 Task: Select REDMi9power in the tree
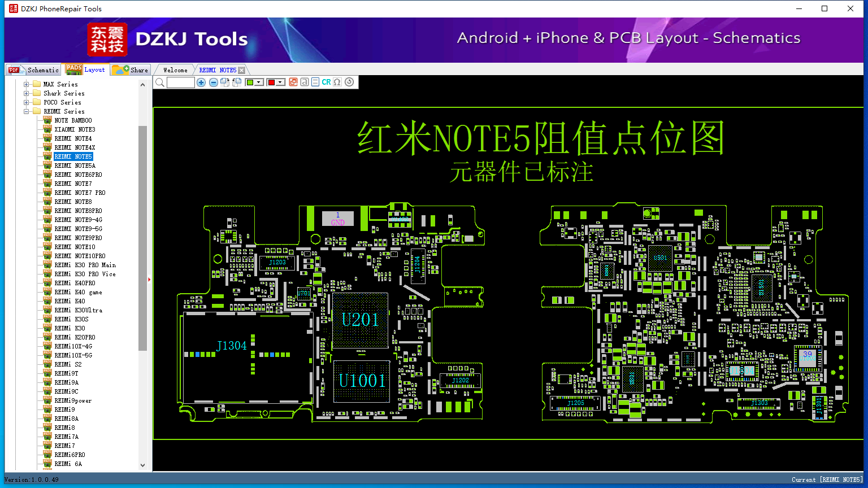tap(73, 400)
